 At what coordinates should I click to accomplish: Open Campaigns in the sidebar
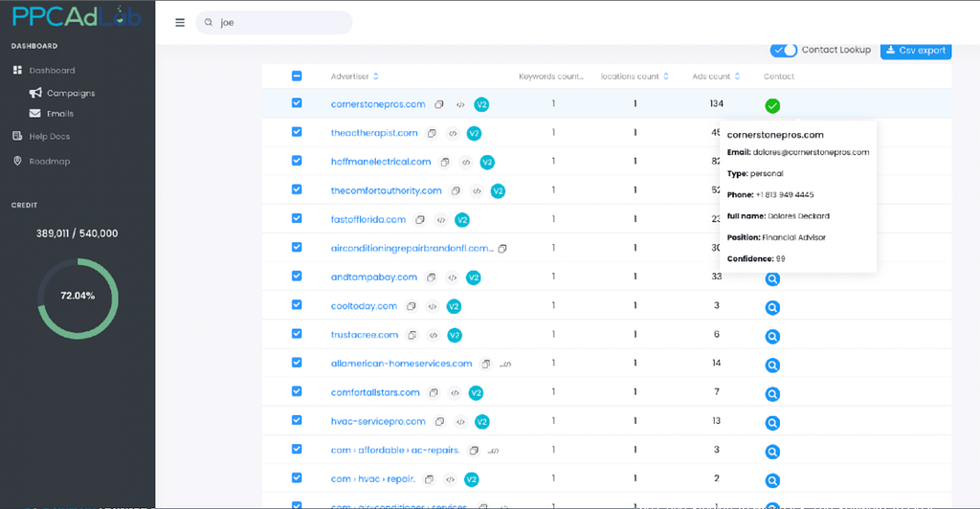[x=71, y=93]
